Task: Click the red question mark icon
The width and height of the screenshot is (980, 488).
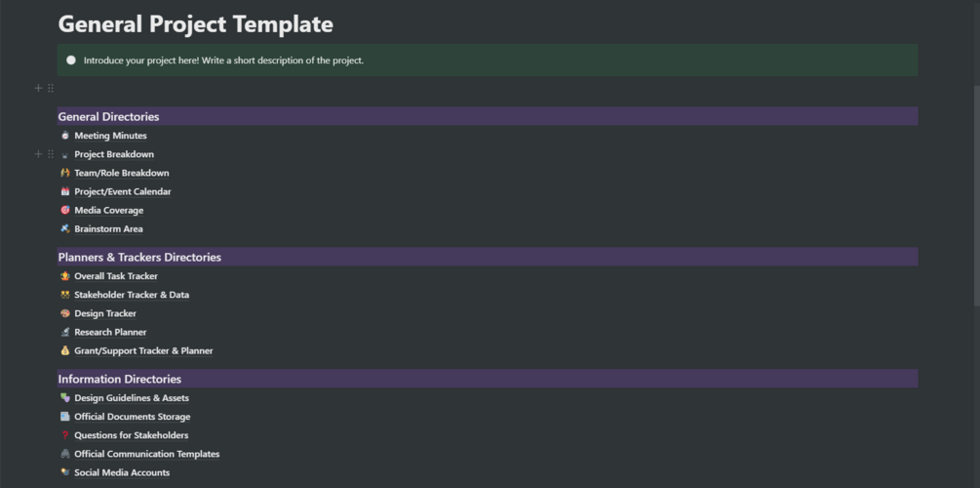Action: [x=65, y=435]
